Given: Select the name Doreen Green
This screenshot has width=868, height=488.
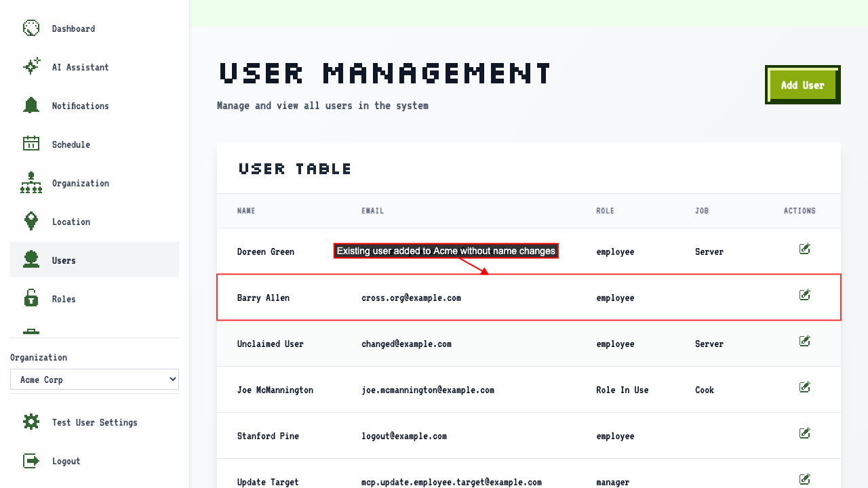Looking at the screenshot, I should click(x=266, y=251).
